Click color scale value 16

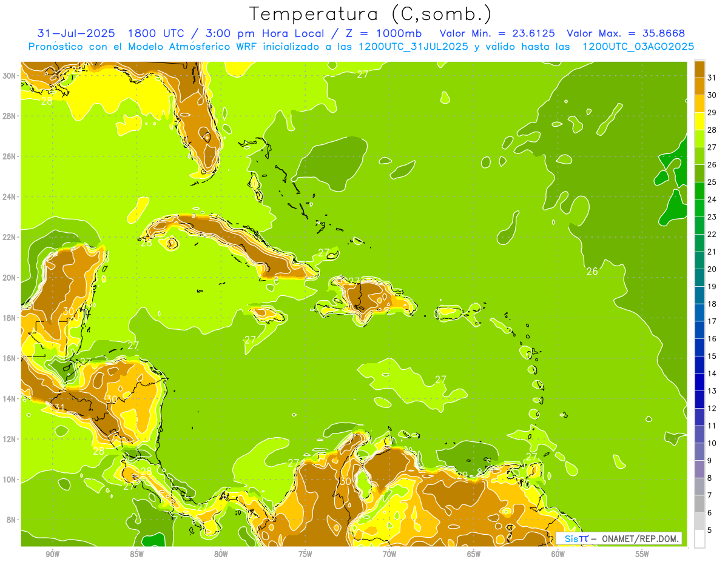(x=712, y=339)
